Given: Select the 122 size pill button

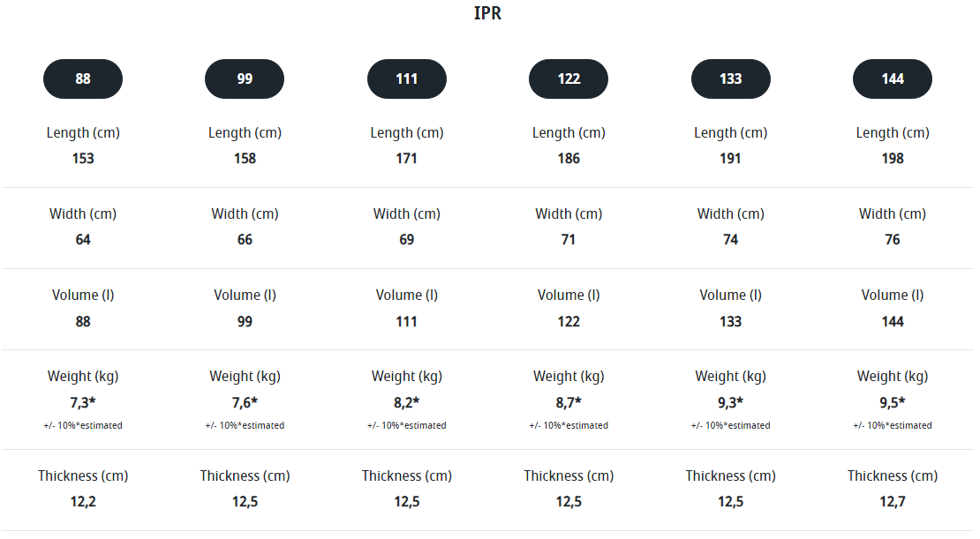Looking at the screenshot, I should pyautogui.click(x=569, y=79).
